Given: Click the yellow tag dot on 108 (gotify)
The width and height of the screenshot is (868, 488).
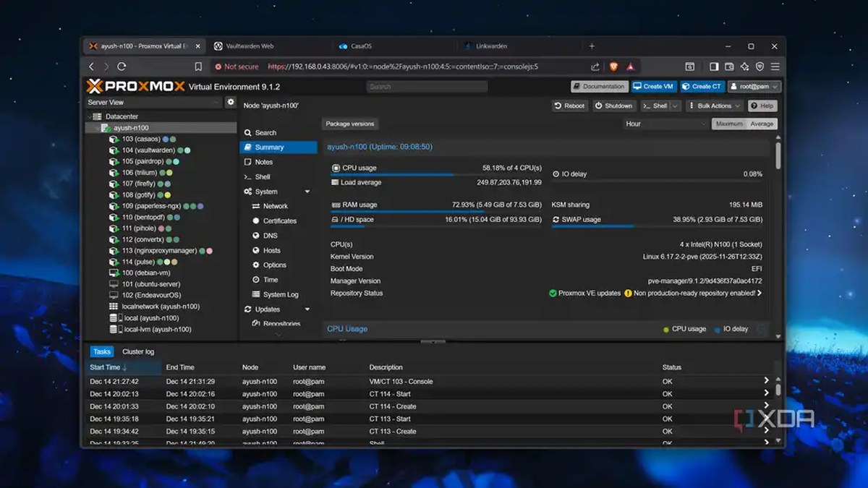Looking at the screenshot, I should pyautogui.click(x=168, y=195).
